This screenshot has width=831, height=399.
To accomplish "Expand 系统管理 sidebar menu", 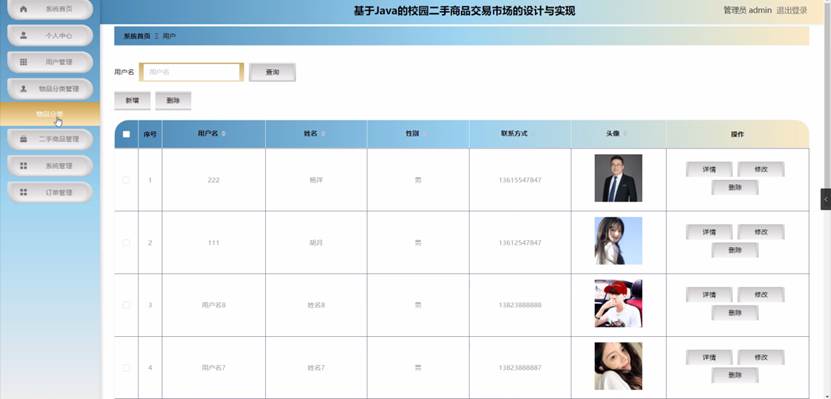I will [50, 166].
